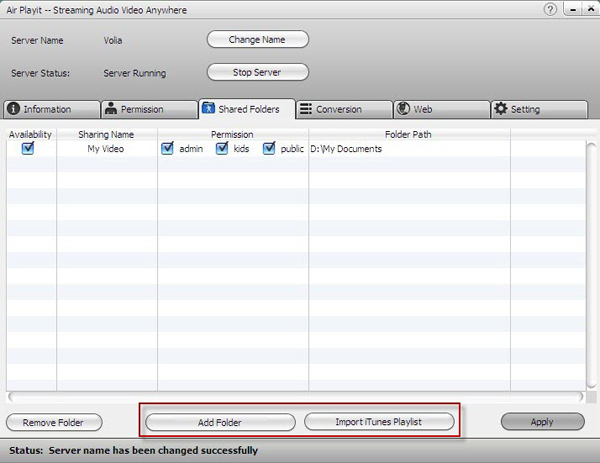Switch to the Permission tab

click(150, 109)
